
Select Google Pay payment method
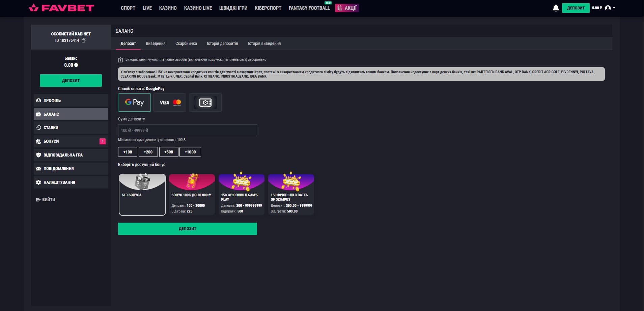click(134, 103)
